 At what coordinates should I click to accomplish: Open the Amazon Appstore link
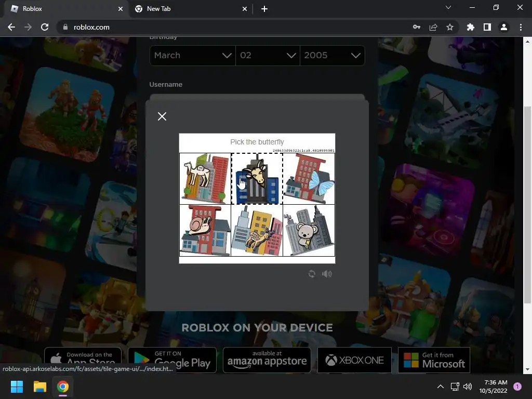267,360
